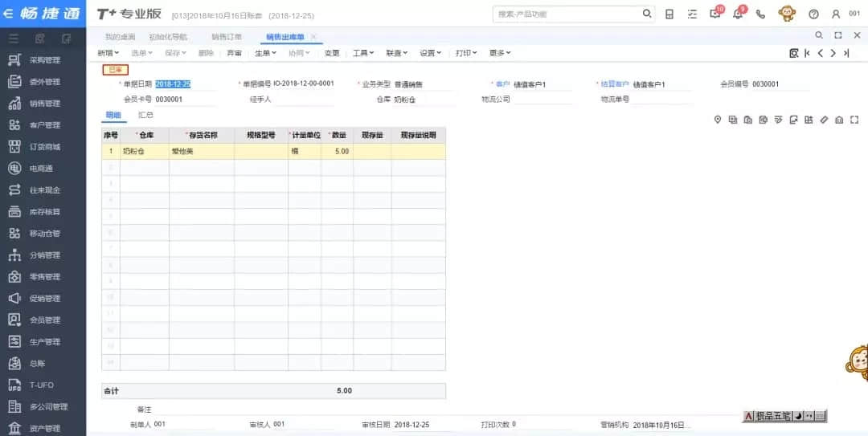Open the 打印 dropdown menu
The image size is (868, 436).
(466, 53)
